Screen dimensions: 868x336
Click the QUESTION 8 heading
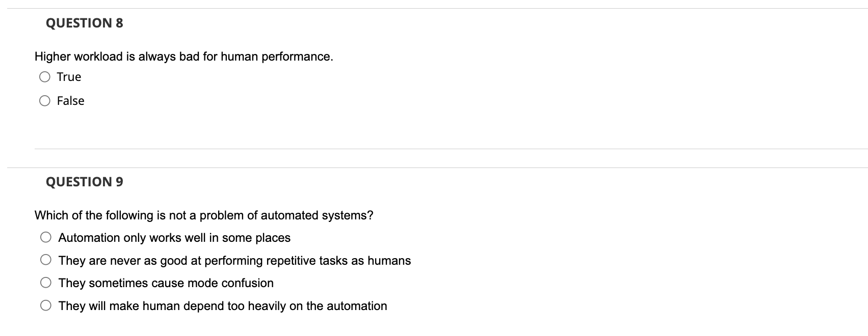click(83, 22)
